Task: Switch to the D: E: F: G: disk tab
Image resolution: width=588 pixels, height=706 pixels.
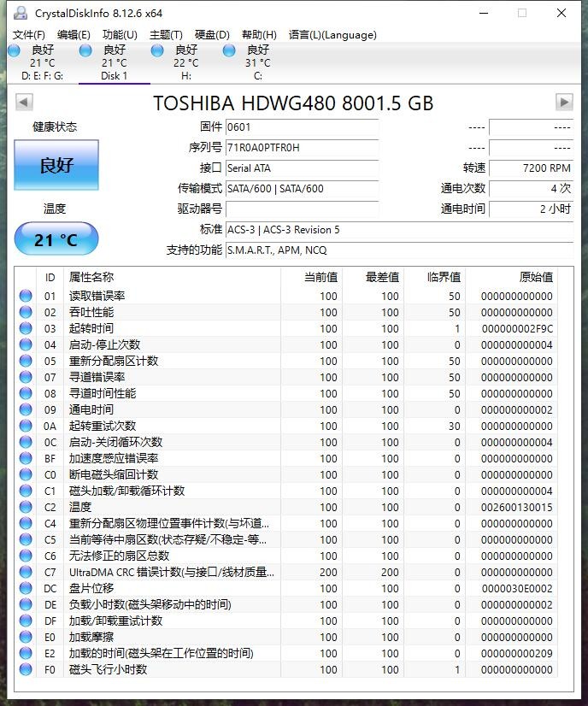Action: [43, 63]
